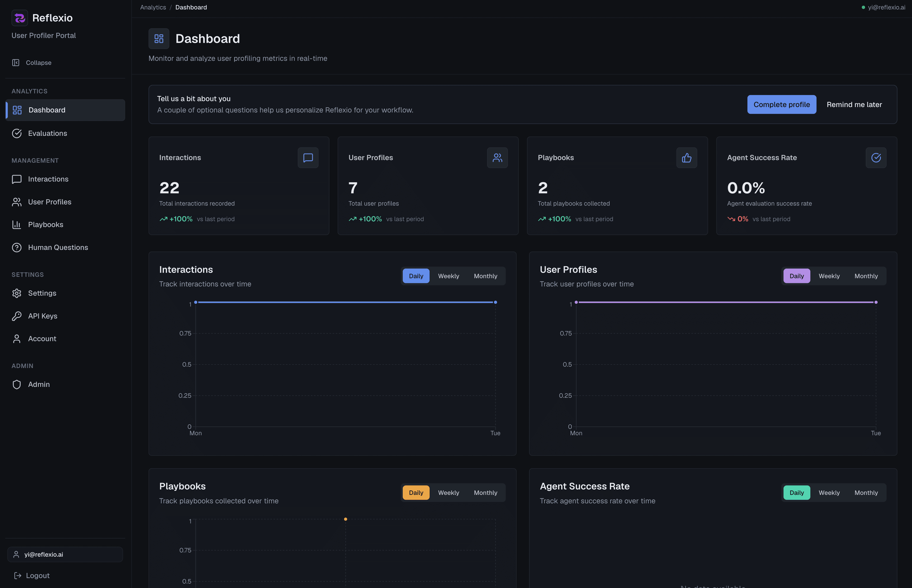Click Tue data point on Interactions chart

tap(495, 302)
